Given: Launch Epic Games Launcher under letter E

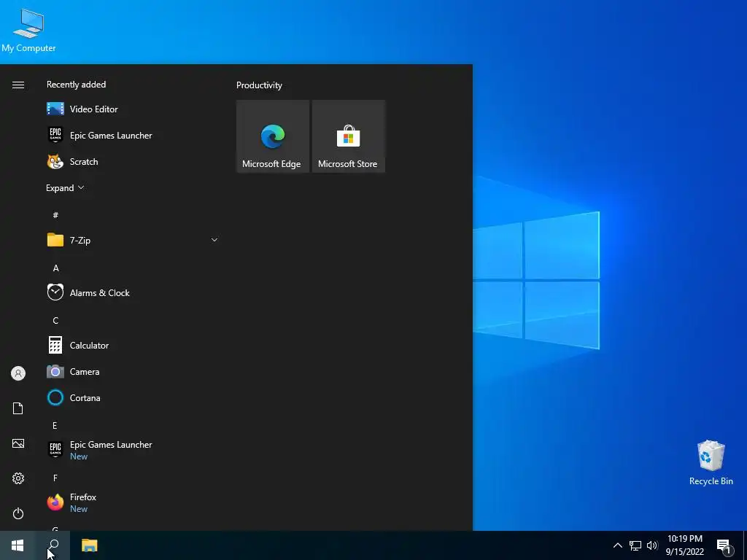Looking at the screenshot, I should pyautogui.click(x=133, y=449).
